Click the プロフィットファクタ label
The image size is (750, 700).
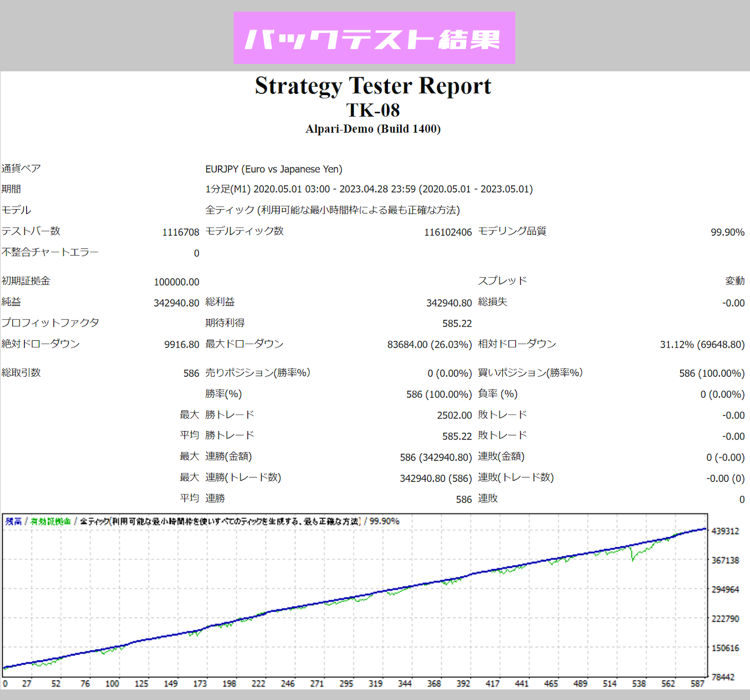pyautogui.click(x=50, y=323)
